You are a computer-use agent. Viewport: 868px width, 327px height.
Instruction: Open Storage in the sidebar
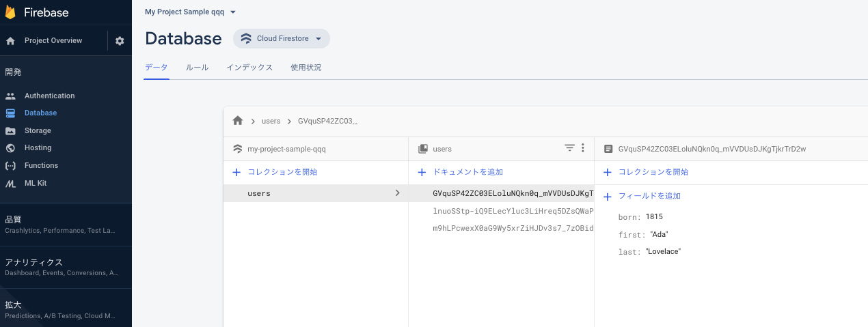point(38,131)
